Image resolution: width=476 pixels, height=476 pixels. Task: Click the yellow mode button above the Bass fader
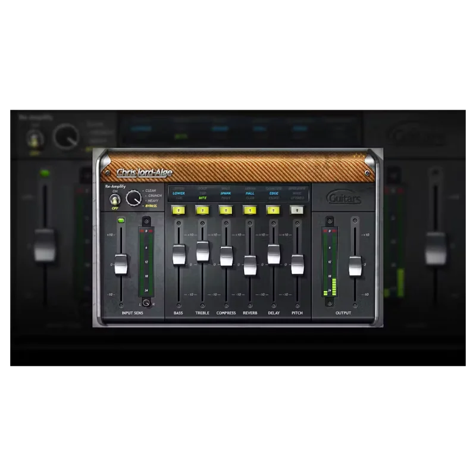point(178,210)
